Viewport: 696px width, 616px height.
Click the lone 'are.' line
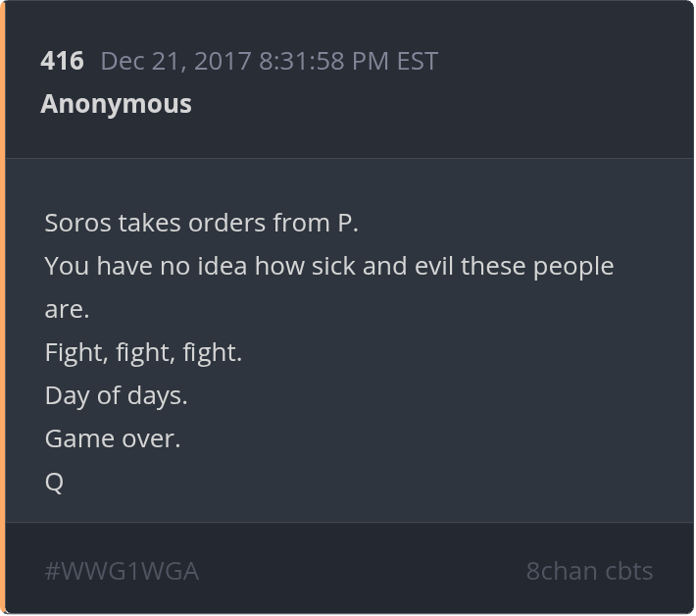point(67,309)
